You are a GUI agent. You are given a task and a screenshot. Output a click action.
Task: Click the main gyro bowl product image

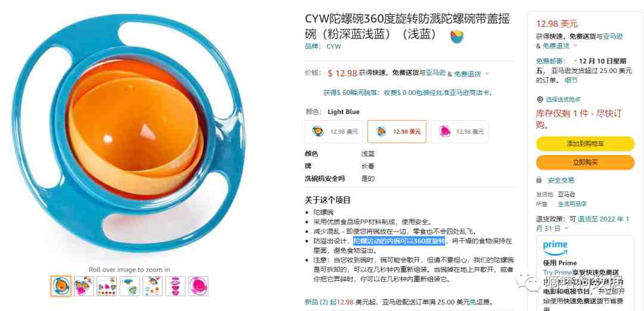(x=130, y=135)
